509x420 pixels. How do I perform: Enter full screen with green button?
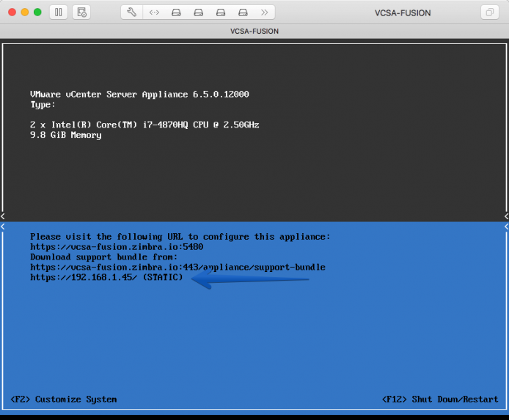pyautogui.click(x=37, y=12)
